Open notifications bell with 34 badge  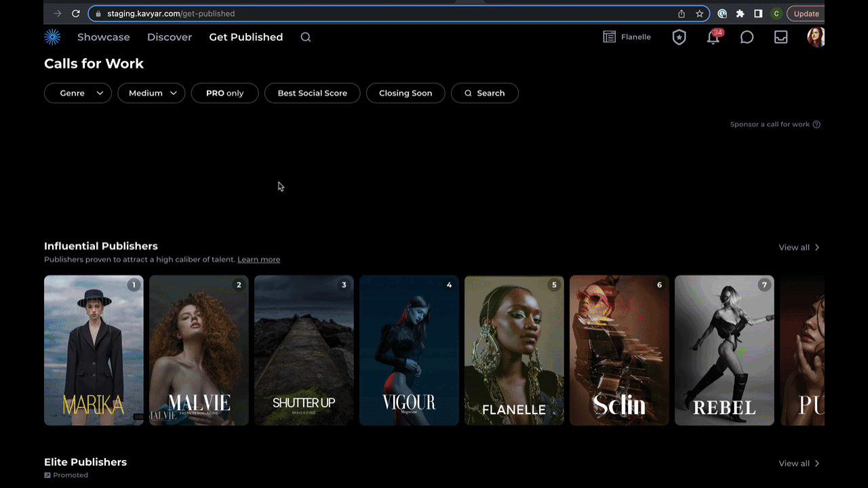713,37
